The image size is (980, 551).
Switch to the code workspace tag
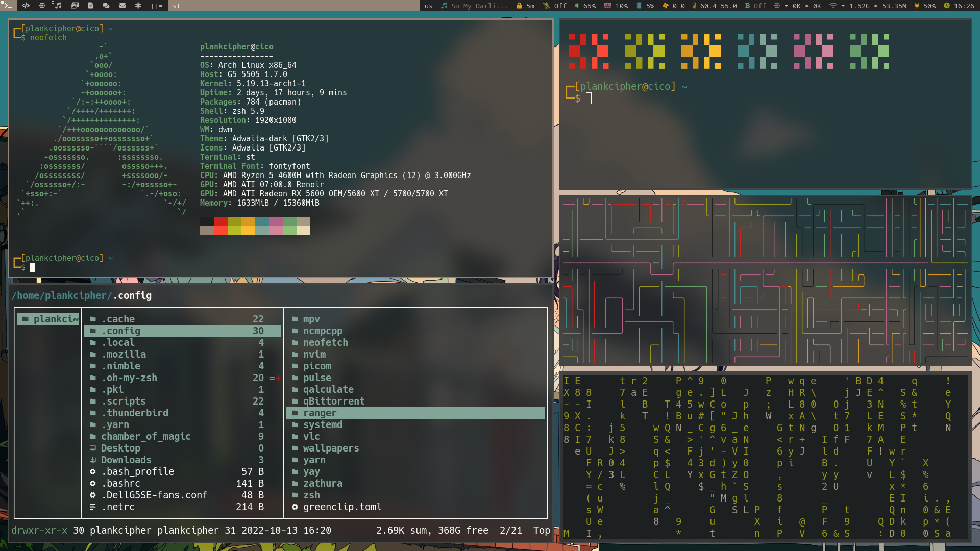coord(26,6)
